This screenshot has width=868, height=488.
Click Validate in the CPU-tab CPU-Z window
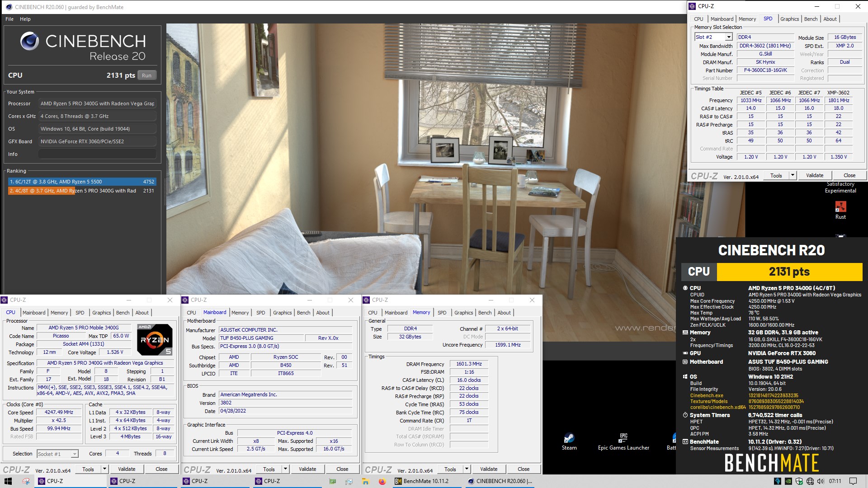point(127,469)
